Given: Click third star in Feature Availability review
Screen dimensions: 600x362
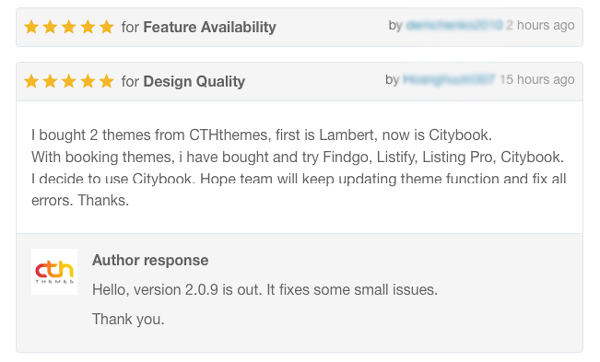Looking at the screenshot, I should 69,27.
